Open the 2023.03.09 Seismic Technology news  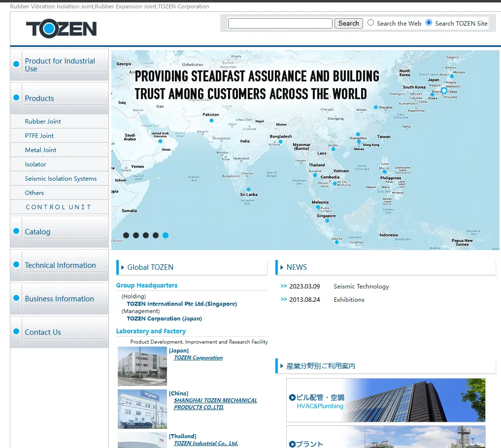362,287
